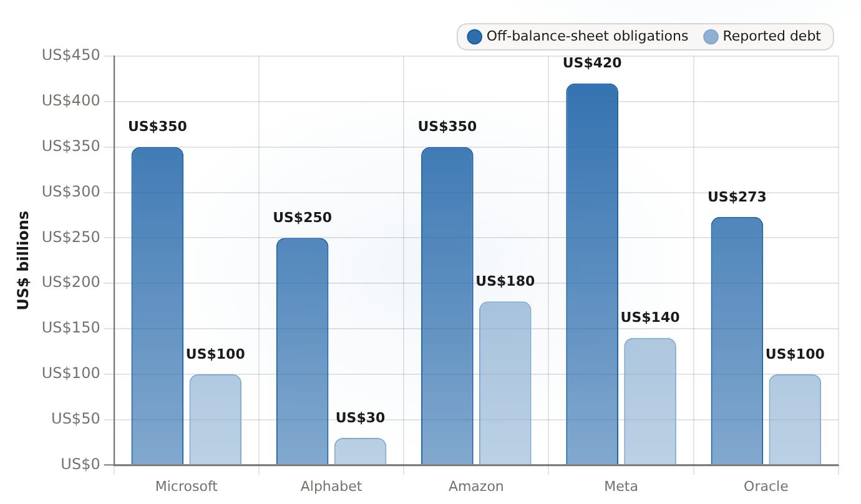
Task: Click the dark blue legend circle
Action: click(475, 37)
